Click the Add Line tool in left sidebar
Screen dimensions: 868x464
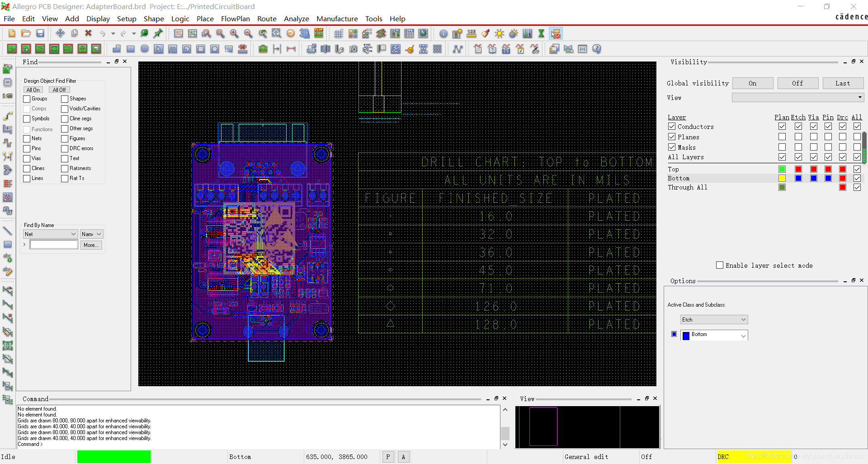(8, 231)
